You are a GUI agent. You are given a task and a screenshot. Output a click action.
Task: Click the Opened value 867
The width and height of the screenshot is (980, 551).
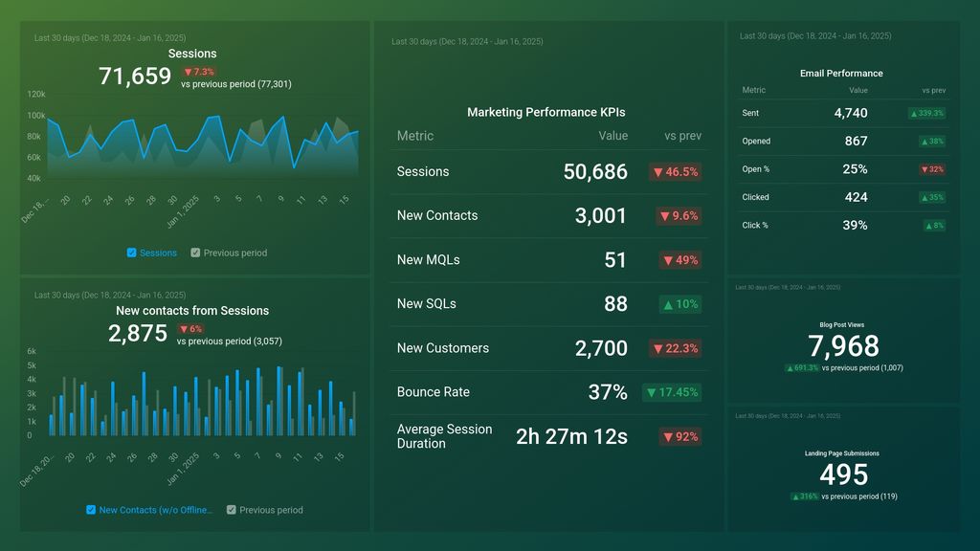tap(857, 142)
